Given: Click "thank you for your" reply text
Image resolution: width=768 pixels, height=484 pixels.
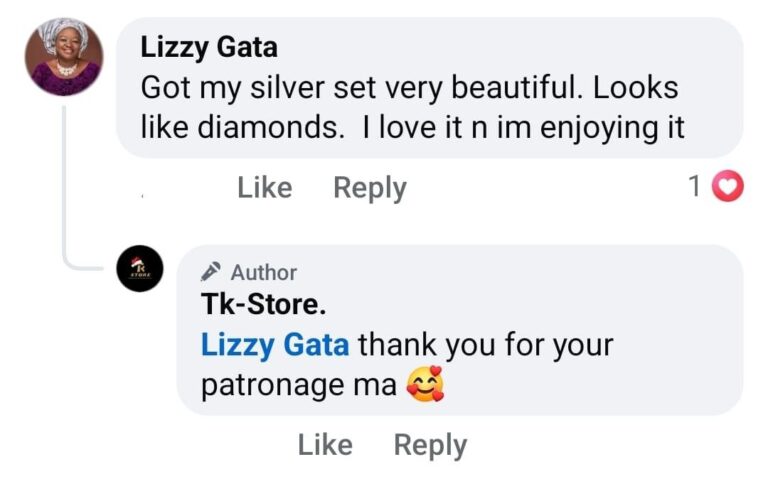Looking at the screenshot, I should click(485, 345).
